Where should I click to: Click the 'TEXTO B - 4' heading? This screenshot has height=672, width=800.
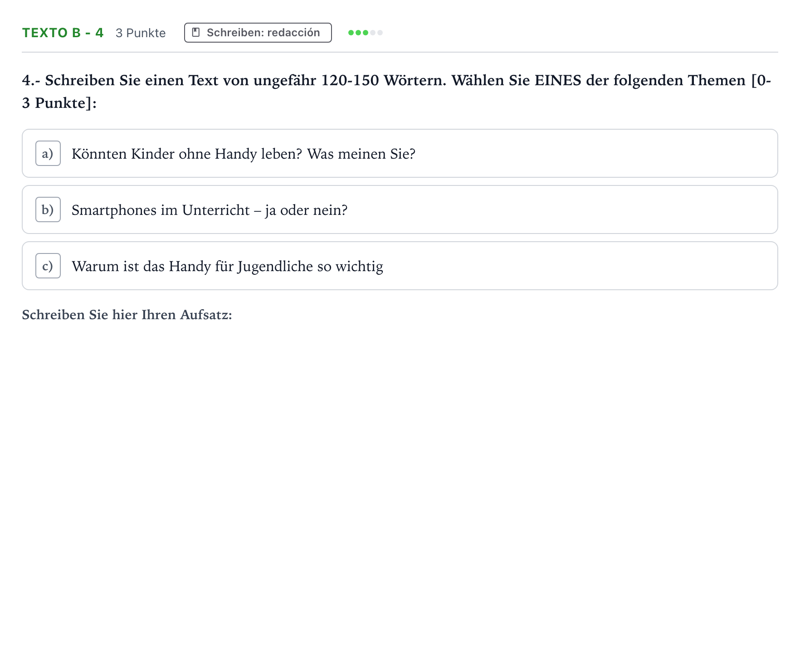(63, 33)
